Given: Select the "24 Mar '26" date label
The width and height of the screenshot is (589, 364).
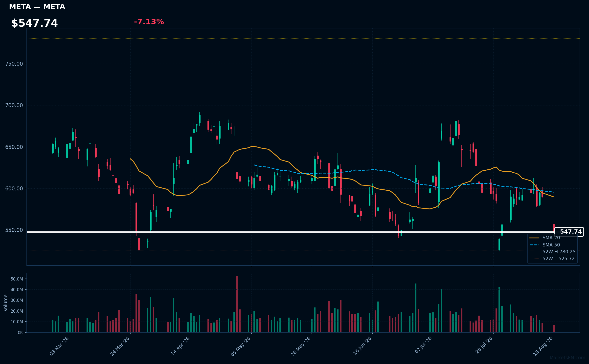Looking at the screenshot, I should (x=120, y=346).
